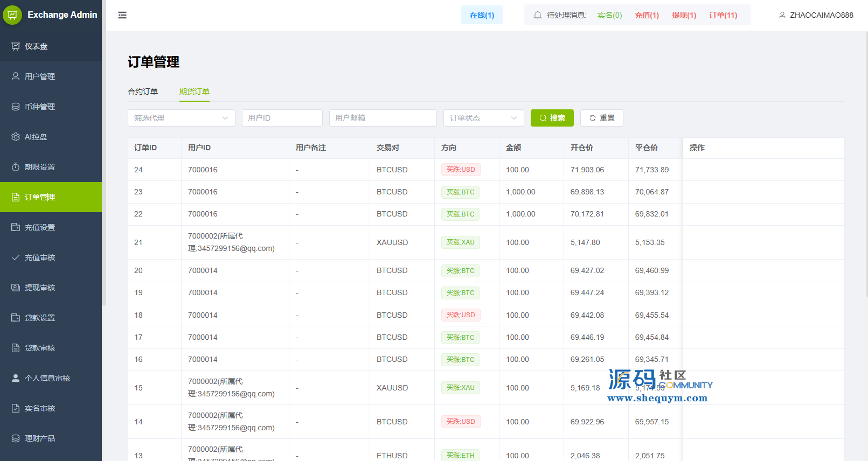Click the notification bell icon
Image resolution: width=868 pixels, height=461 pixels.
537,15
